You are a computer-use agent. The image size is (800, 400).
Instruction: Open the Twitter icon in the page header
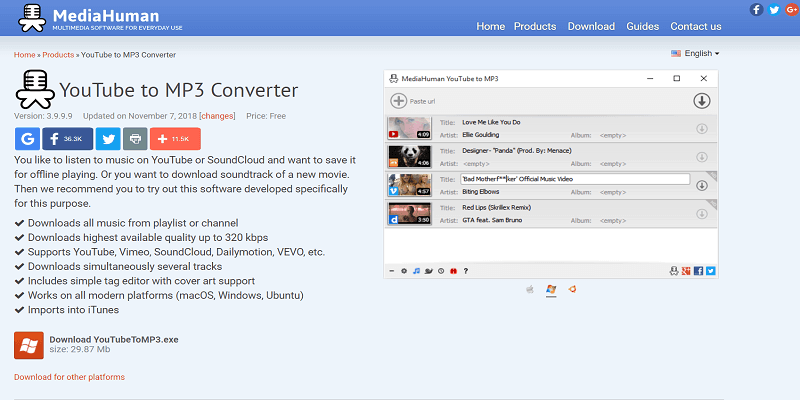pos(774,9)
